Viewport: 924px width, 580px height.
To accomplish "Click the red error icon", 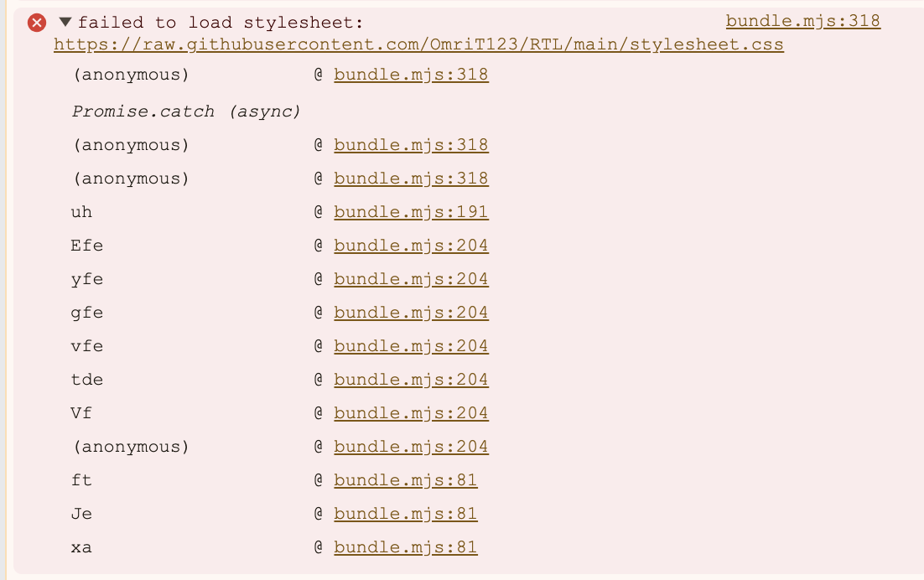I will tap(37, 23).
